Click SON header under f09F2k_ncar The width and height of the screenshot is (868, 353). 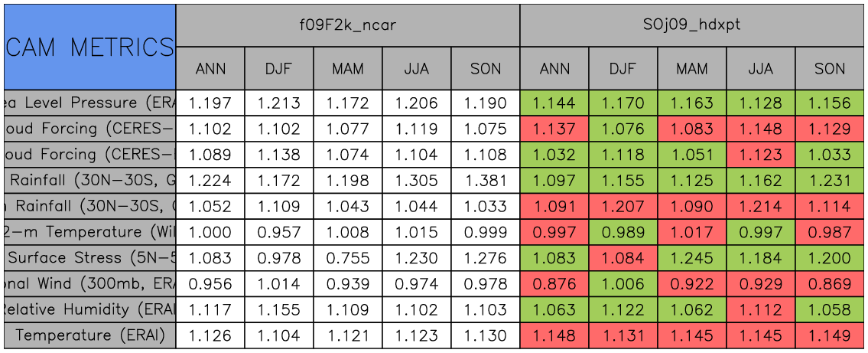(486, 69)
